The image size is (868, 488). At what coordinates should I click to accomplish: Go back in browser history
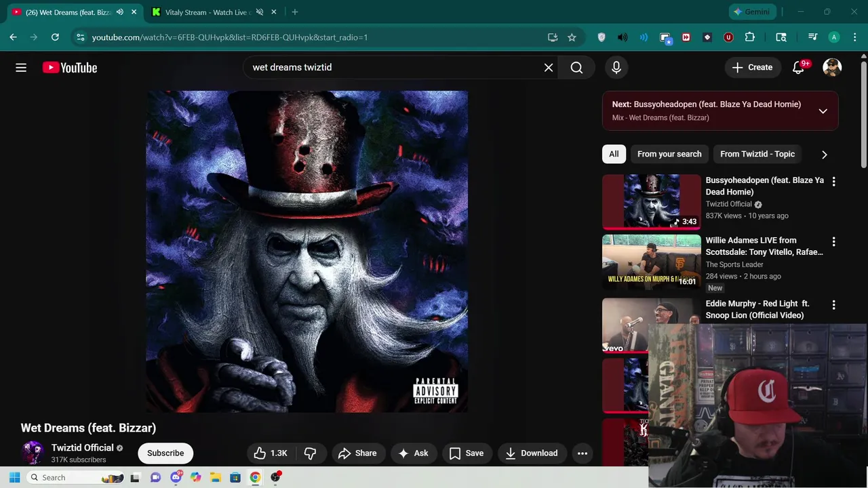coord(13,37)
